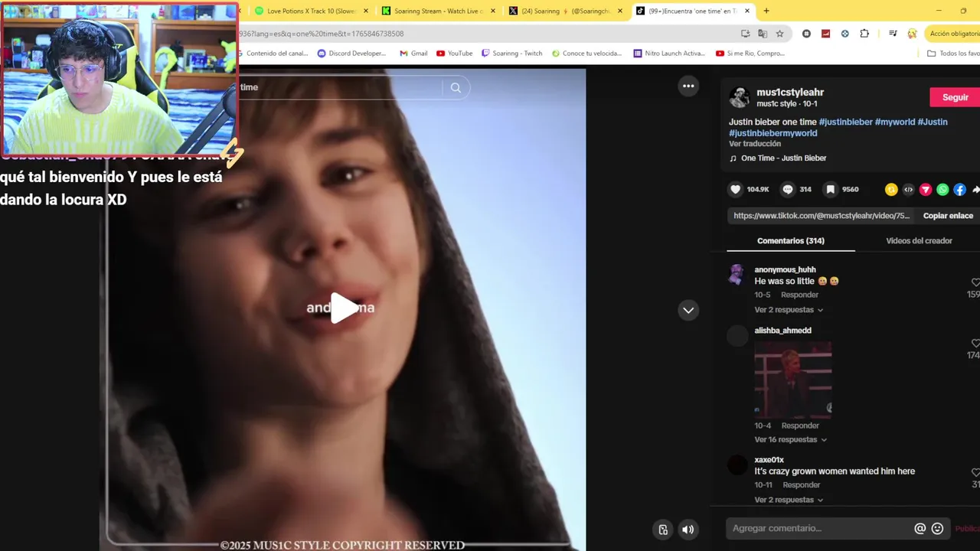Screen dimensions: 980x551
Task: Install app icon in address bar
Action: pos(745,34)
